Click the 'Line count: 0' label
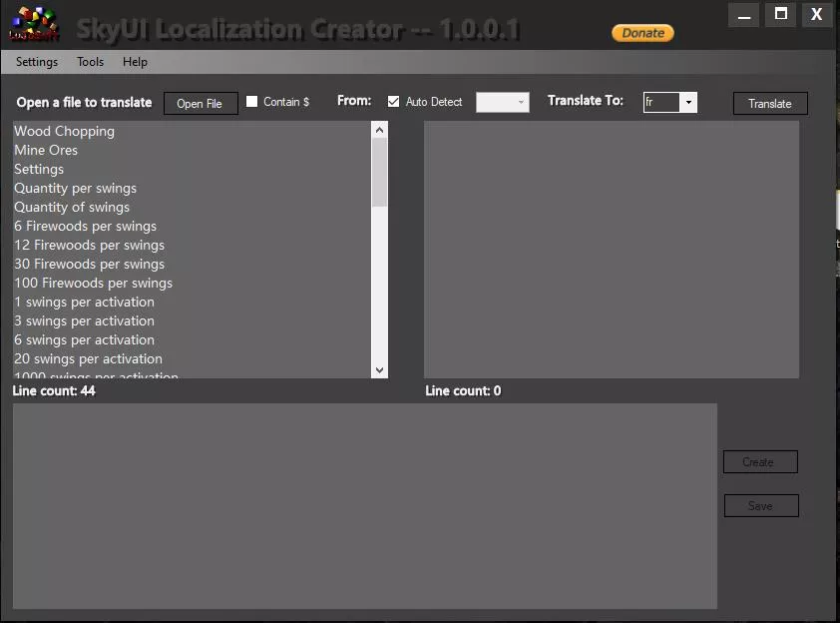Image resolution: width=840 pixels, height=623 pixels. point(463,390)
